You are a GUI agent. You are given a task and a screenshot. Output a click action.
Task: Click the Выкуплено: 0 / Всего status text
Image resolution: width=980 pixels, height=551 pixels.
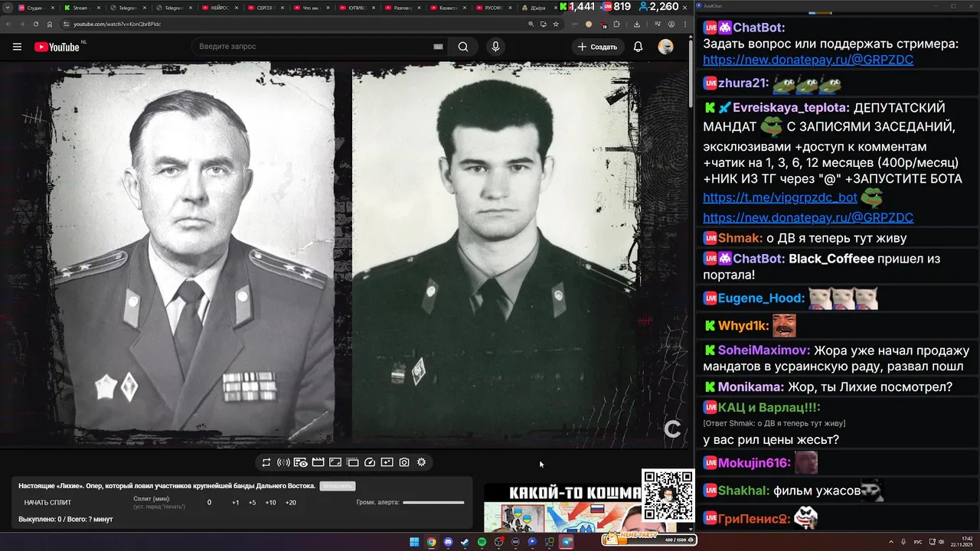66,520
